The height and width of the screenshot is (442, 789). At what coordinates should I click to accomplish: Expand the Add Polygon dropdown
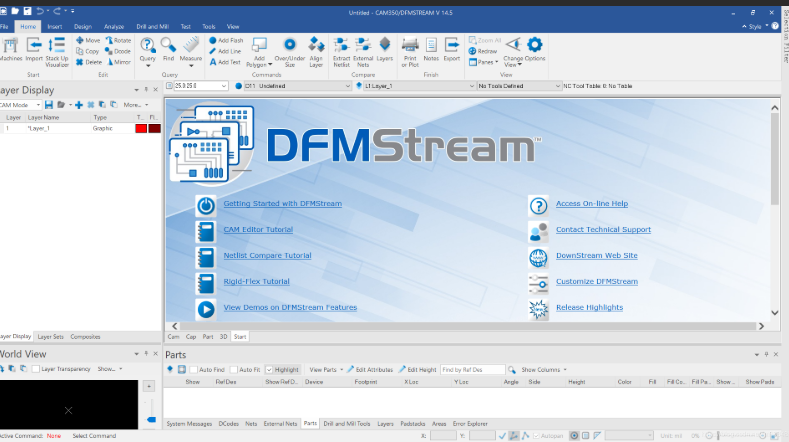coord(270,64)
